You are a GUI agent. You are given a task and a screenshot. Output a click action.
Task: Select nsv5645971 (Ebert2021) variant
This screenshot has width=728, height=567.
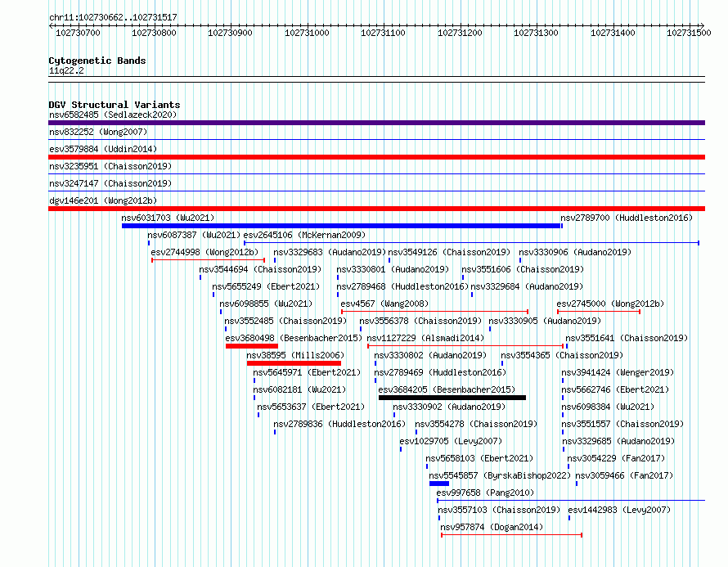coord(307,372)
